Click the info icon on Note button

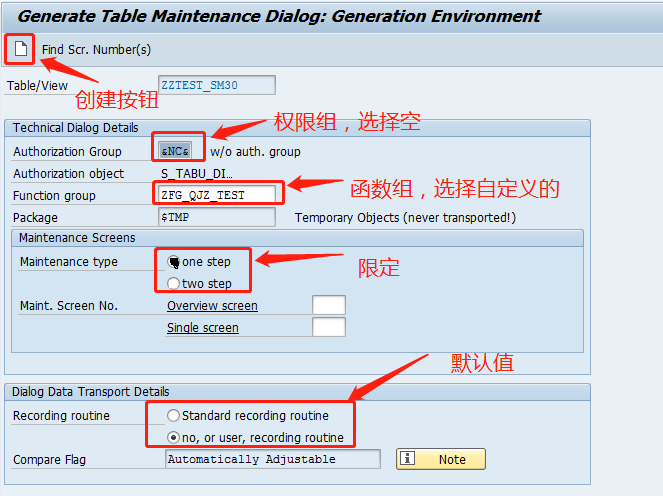coord(408,458)
